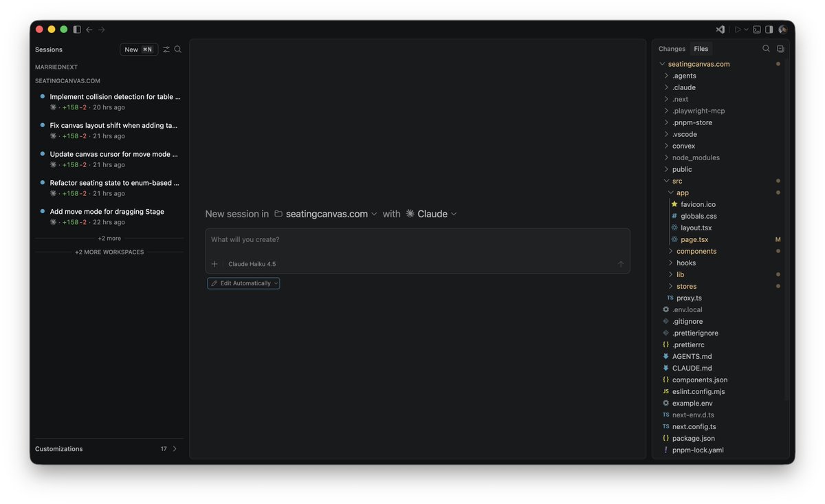This screenshot has height=504, width=825.
Task: Open the seatingcanvas.com workspace dropdown
Action: pos(326,214)
